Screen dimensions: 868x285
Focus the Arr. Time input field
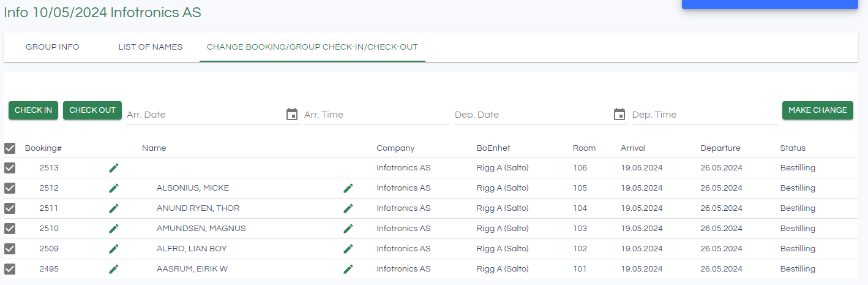376,115
